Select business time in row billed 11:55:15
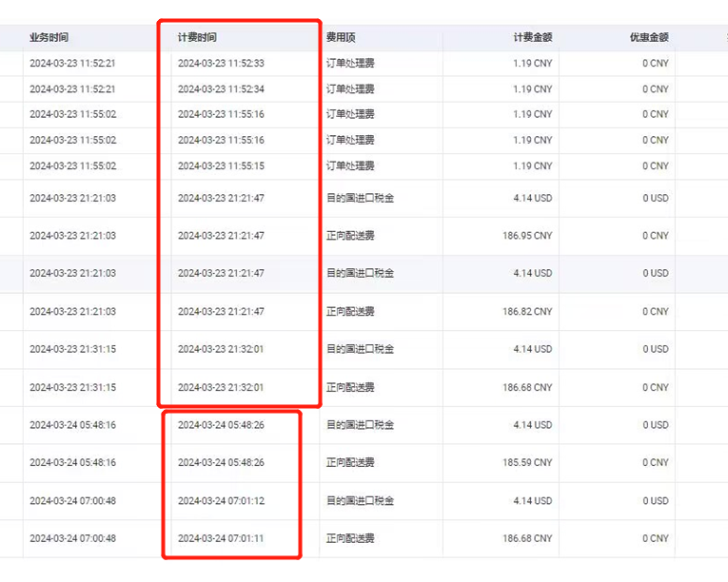728x582 pixels. 73,166
